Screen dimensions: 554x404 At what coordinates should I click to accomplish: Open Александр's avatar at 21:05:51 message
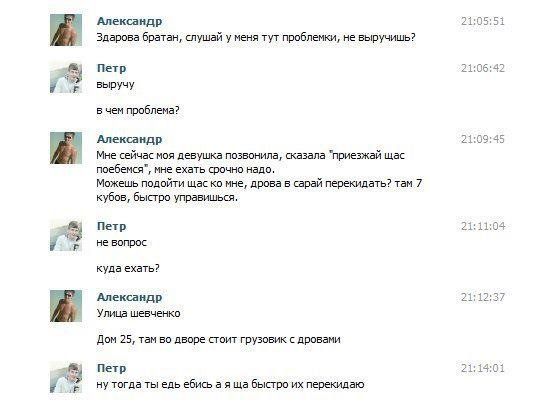66,30
